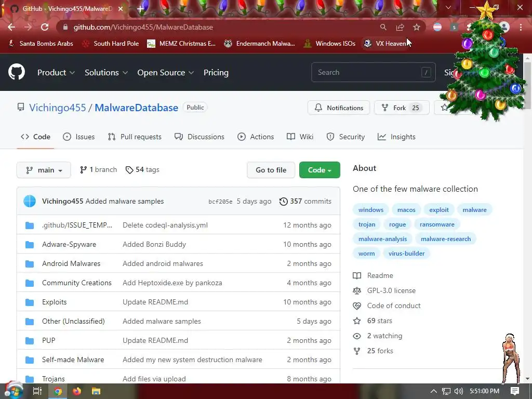Click the 2 watching link

[x=378, y=336]
